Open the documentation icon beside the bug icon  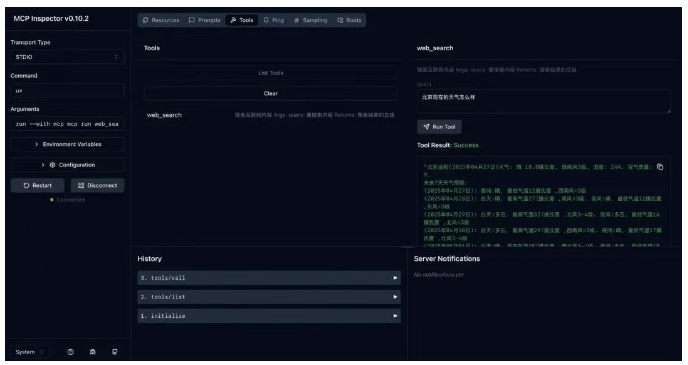[115, 352]
